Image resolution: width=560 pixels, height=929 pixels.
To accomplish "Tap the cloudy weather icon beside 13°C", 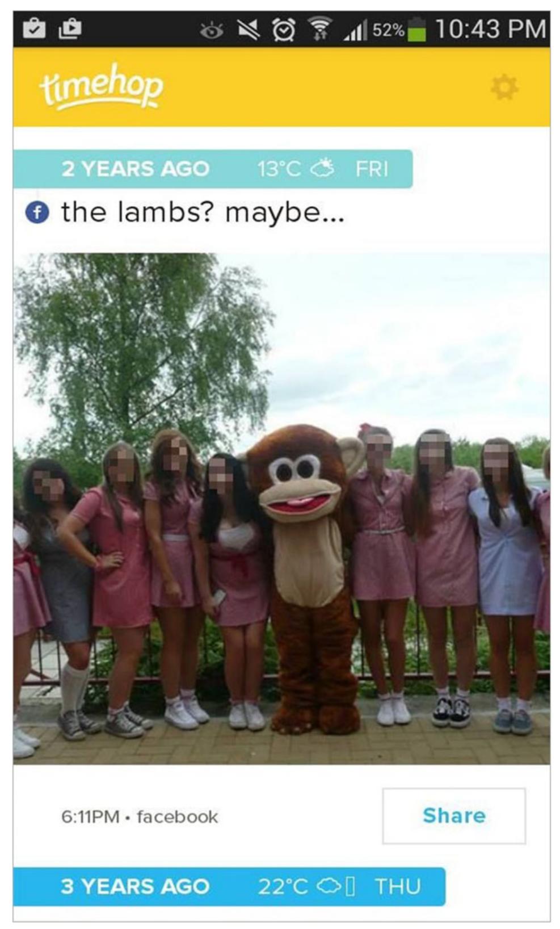I will pyautogui.click(x=323, y=169).
